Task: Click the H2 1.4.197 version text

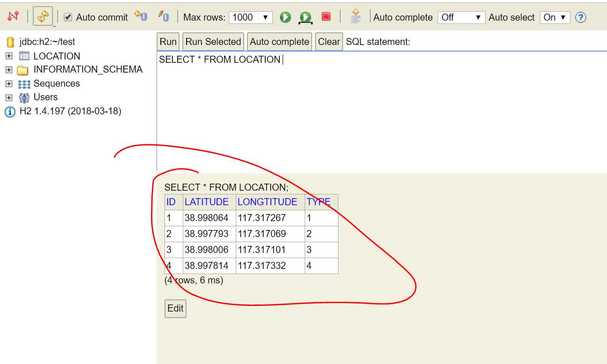Action: pos(70,111)
